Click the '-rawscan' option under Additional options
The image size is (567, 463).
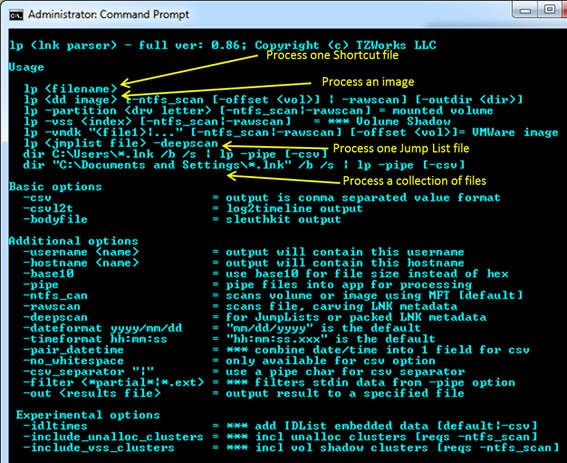[x=52, y=306]
